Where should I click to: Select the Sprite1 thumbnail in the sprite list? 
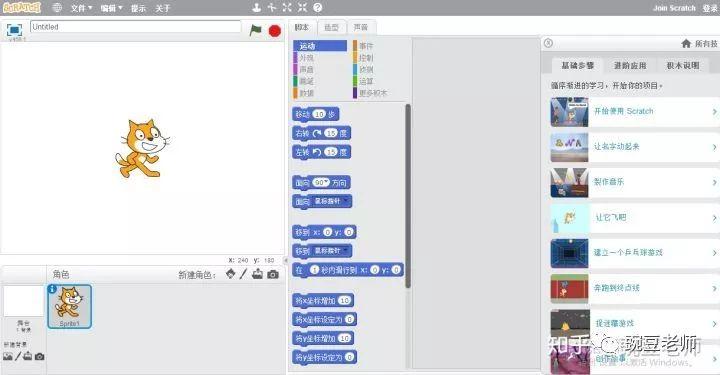pos(70,306)
